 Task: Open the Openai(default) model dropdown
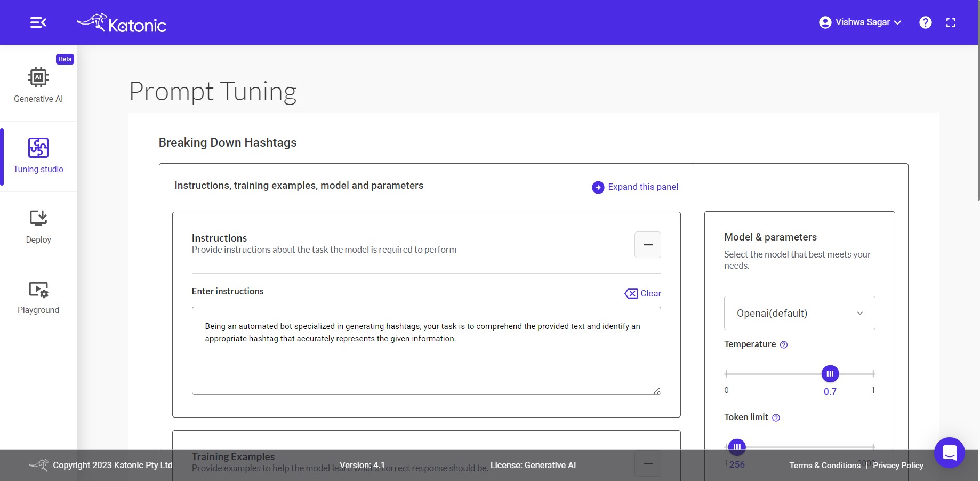click(x=800, y=313)
